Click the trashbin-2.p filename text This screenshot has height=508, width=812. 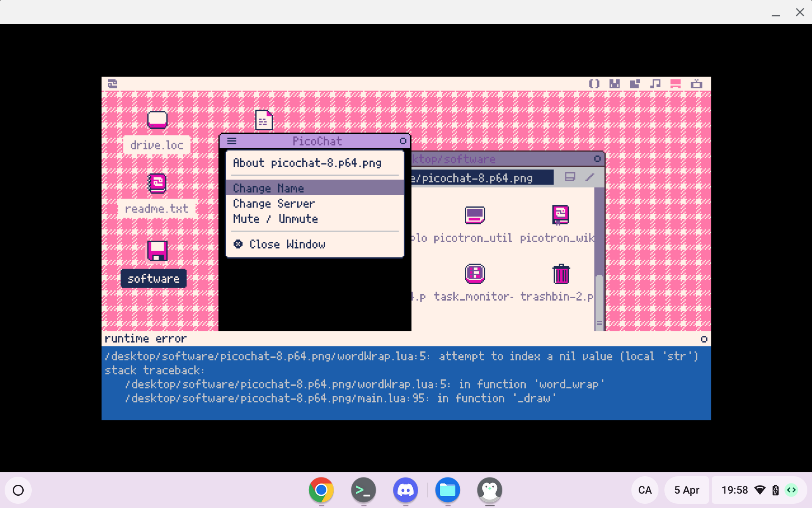(557, 296)
